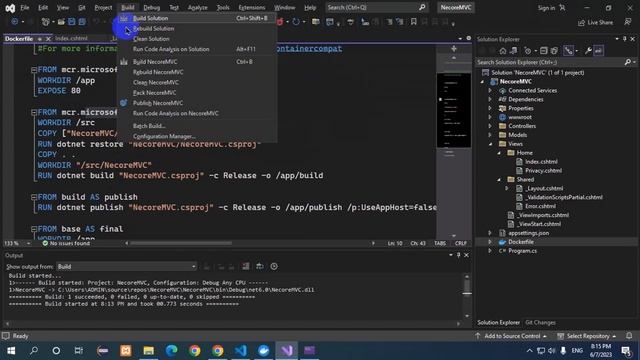The height and width of the screenshot is (360, 640).
Task: Click feedback person icon at top right
Action: click(628, 22)
